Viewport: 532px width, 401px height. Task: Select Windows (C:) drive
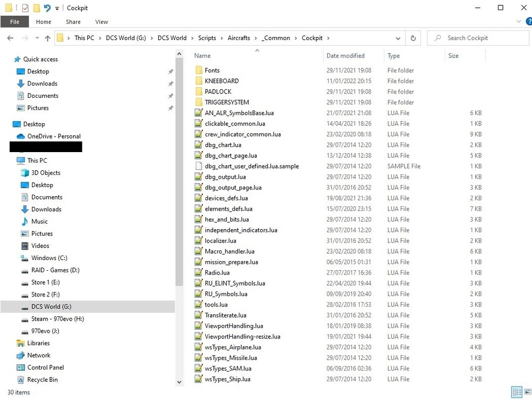point(49,258)
